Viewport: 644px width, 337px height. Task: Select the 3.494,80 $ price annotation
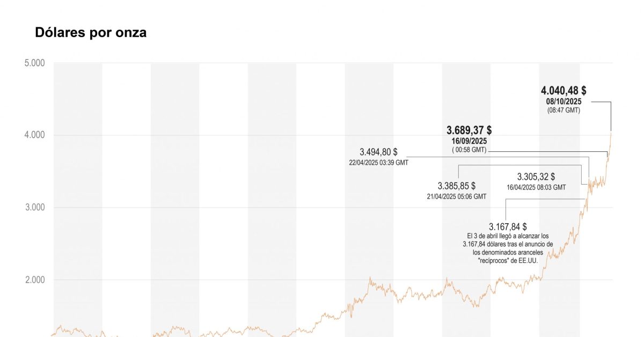(x=378, y=152)
